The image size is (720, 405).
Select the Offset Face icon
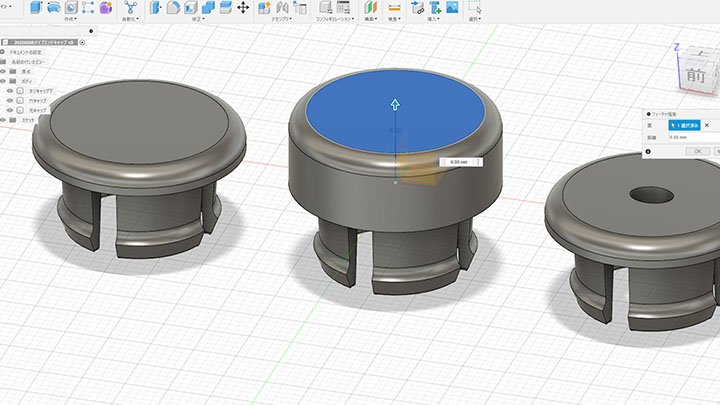(x=225, y=7)
